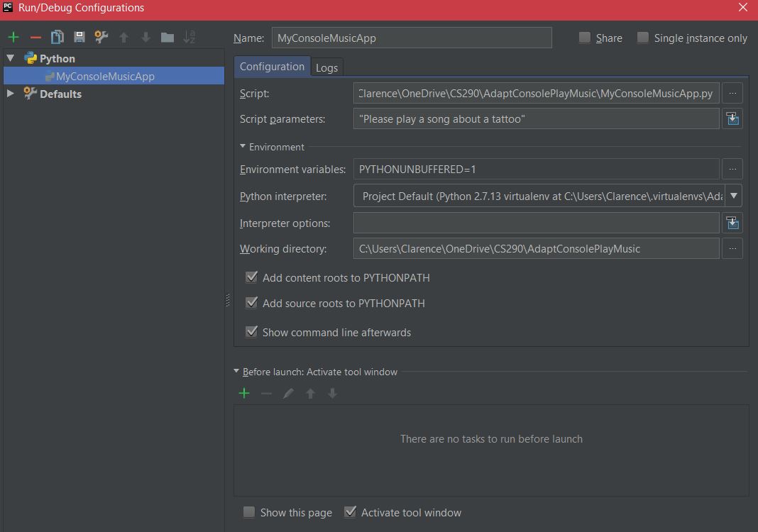Select the Configuration tab
758x532 pixels.
coord(272,67)
